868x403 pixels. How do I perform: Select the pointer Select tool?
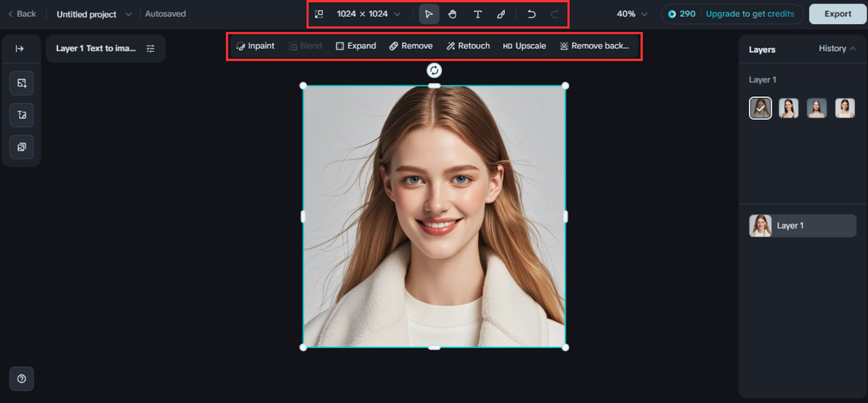click(429, 14)
